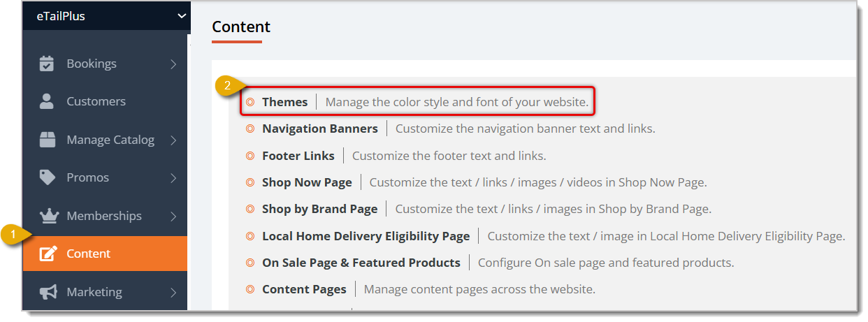Open the eTailPlus store dropdown

(x=106, y=15)
